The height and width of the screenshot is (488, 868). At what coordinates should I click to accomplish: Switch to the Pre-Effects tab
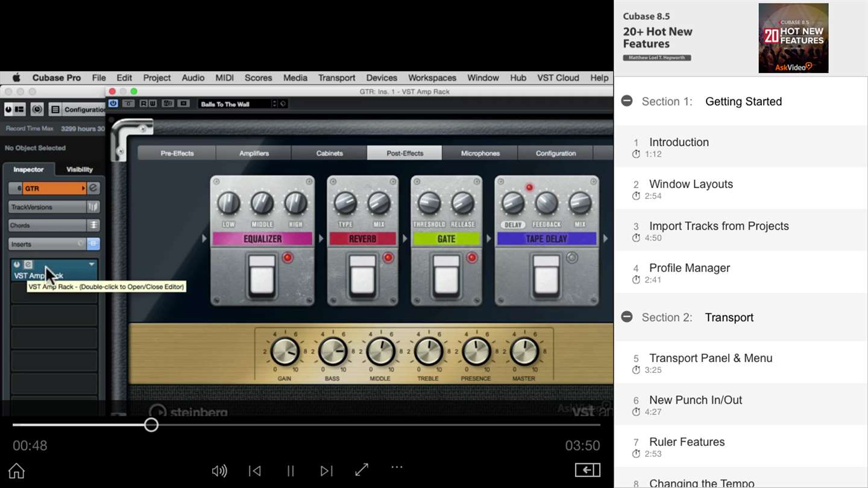pyautogui.click(x=177, y=153)
